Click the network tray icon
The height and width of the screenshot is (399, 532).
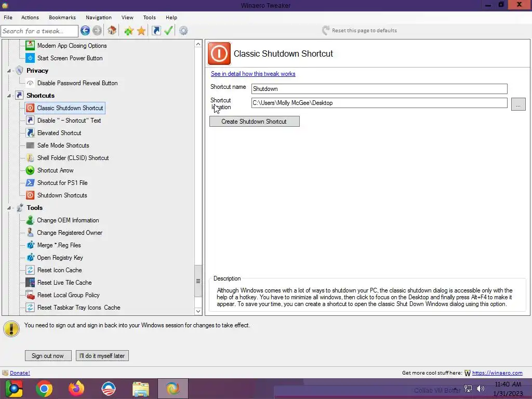click(x=468, y=389)
